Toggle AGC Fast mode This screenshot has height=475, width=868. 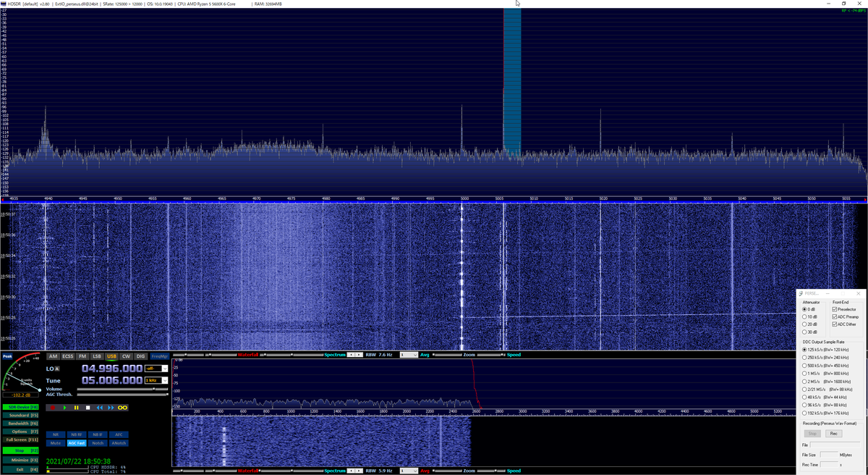77,443
